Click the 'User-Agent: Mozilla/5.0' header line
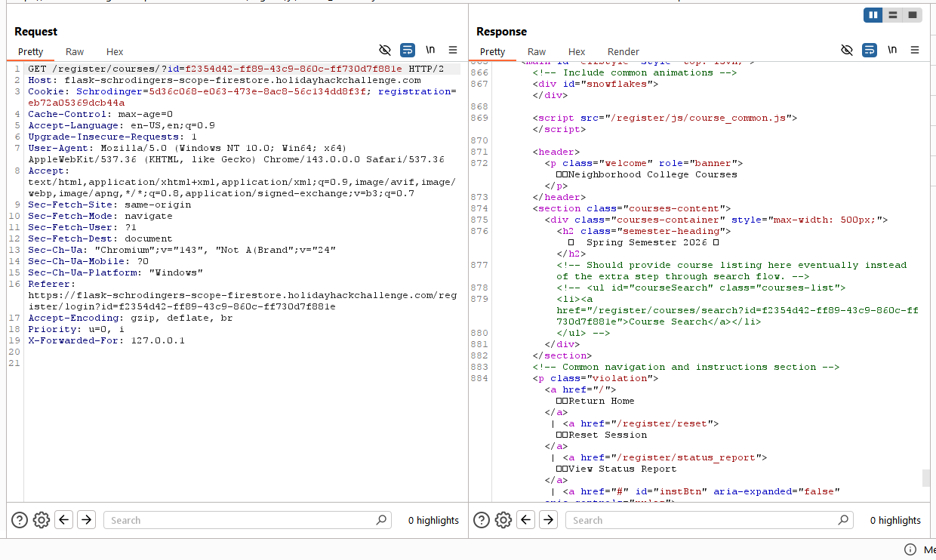The height and width of the screenshot is (560, 936). pos(236,153)
